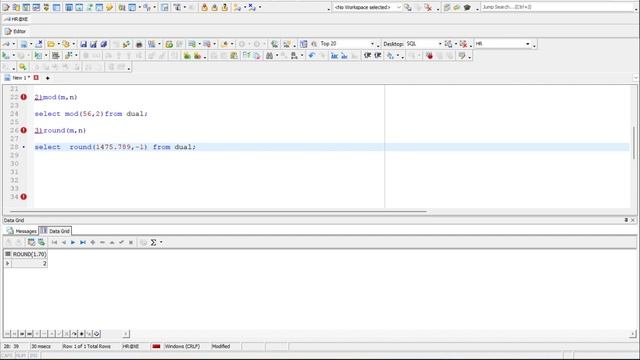The image size is (640, 360).
Task: Click the undo blue arrow icon
Action: coord(312,56)
